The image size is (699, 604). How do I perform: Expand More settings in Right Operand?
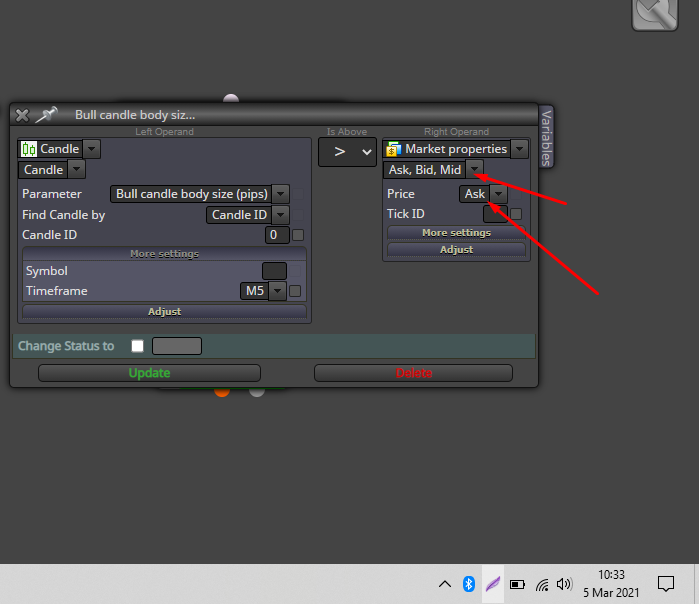[456, 233]
